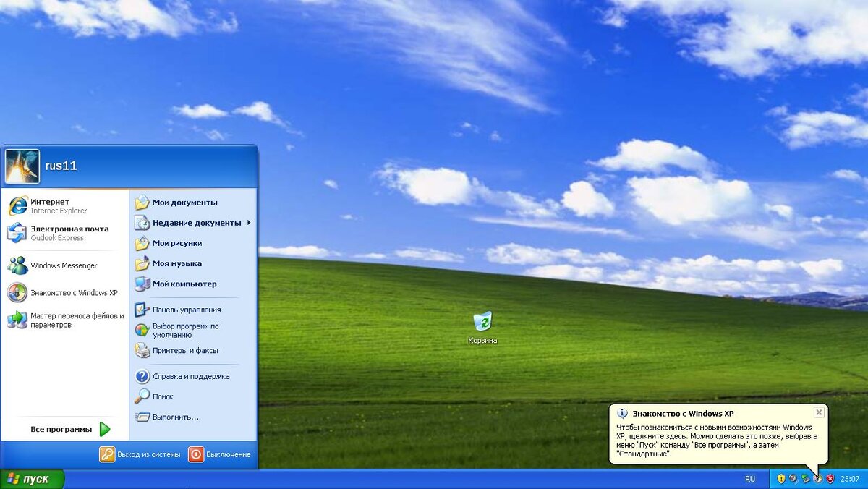This screenshot has width=868, height=489.
Task: Expand the Недавние документы submenu
Action: point(193,223)
